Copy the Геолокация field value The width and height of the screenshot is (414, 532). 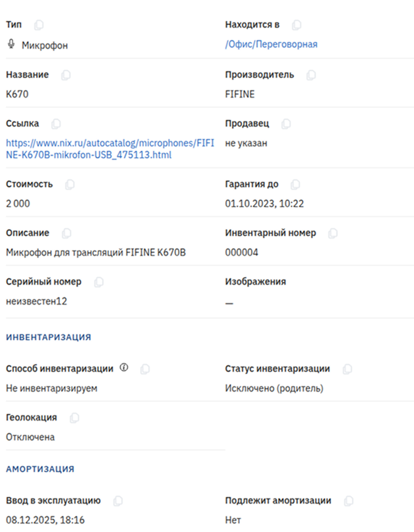point(74,418)
